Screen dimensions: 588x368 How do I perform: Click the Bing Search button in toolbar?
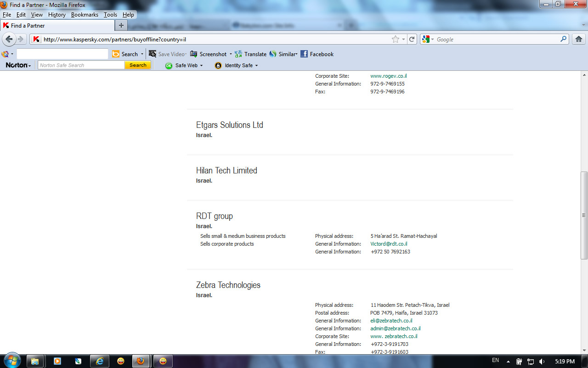click(x=125, y=54)
